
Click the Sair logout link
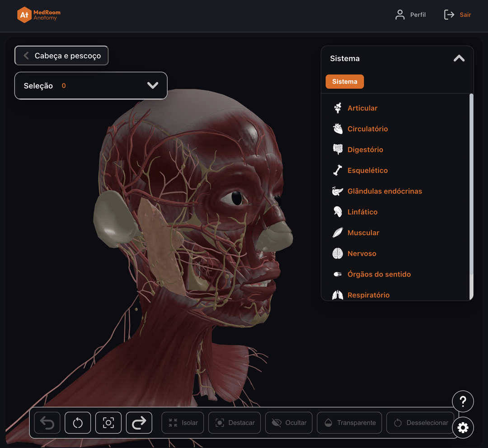point(457,14)
